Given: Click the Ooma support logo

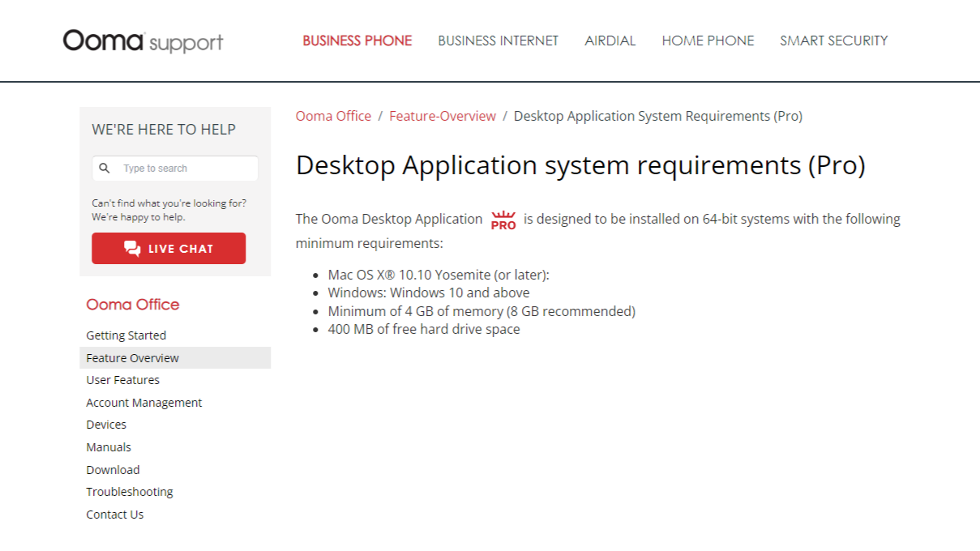Looking at the screenshot, I should point(143,41).
